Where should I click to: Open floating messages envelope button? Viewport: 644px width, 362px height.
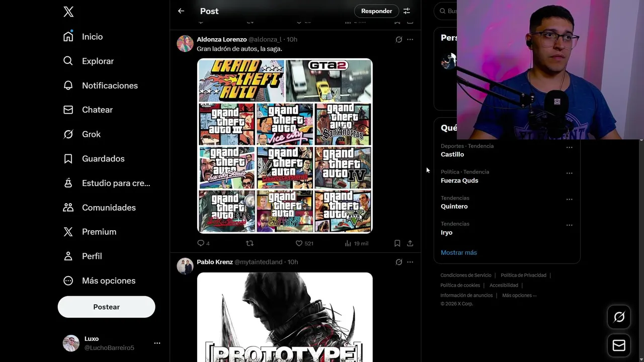tap(619, 346)
